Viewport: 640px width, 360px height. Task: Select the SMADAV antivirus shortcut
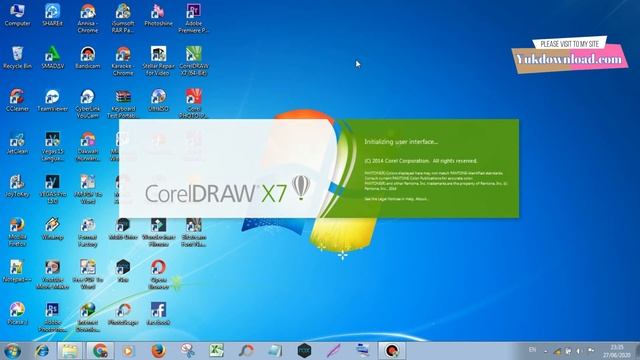pyautogui.click(x=53, y=58)
